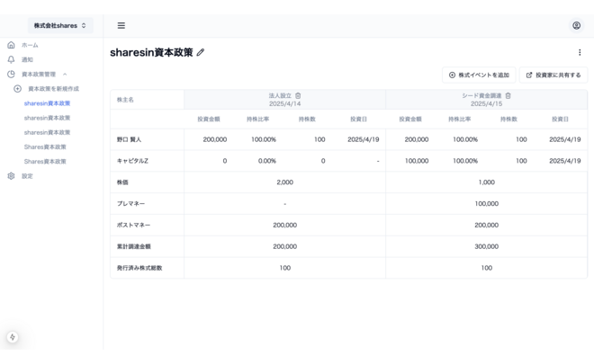The image size is (594, 364).
Task: Open the user account avatar menu
Action: point(576,26)
